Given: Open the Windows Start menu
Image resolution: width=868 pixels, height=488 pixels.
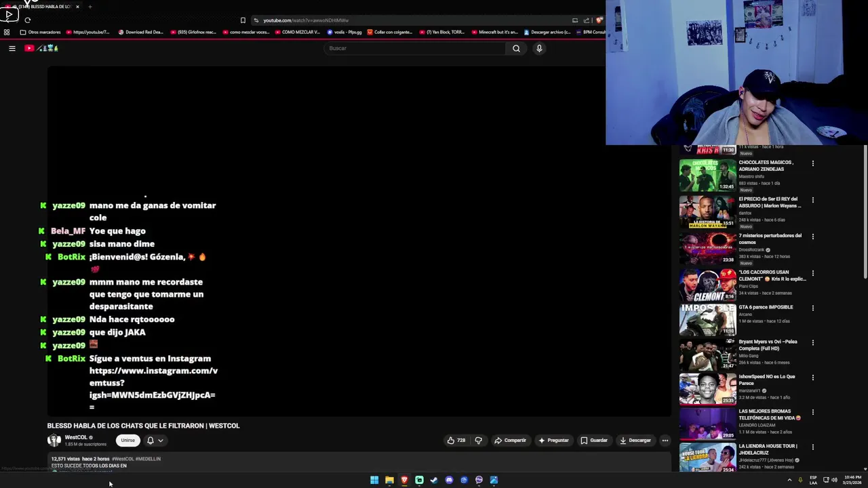Looking at the screenshot, I should click(x=374, y=480).
